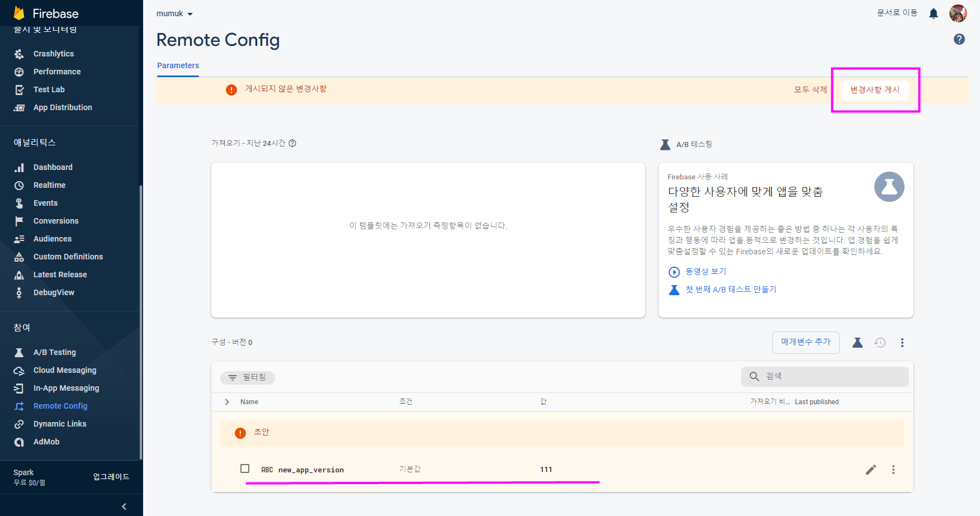Click the Cloud Messaging icon
This screenshot has height=516, width=980.
click(x=19, y=370)
